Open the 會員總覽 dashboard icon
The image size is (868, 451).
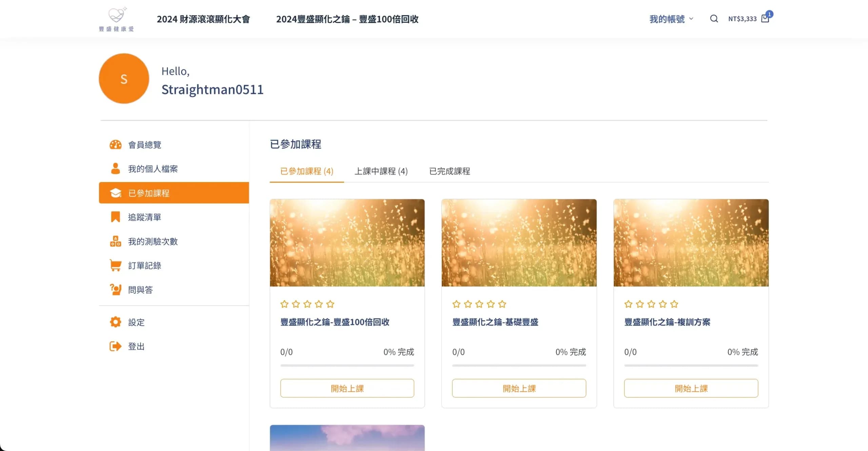pos(115,145)
